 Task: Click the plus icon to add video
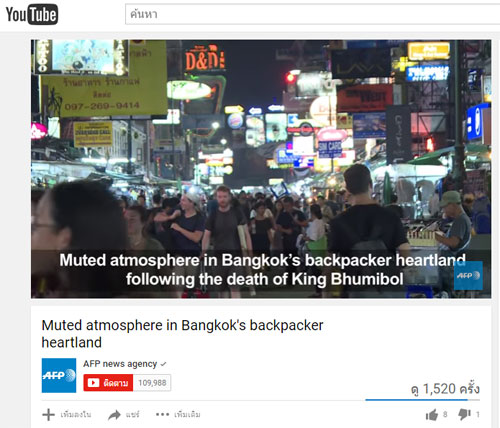[48, 415]
